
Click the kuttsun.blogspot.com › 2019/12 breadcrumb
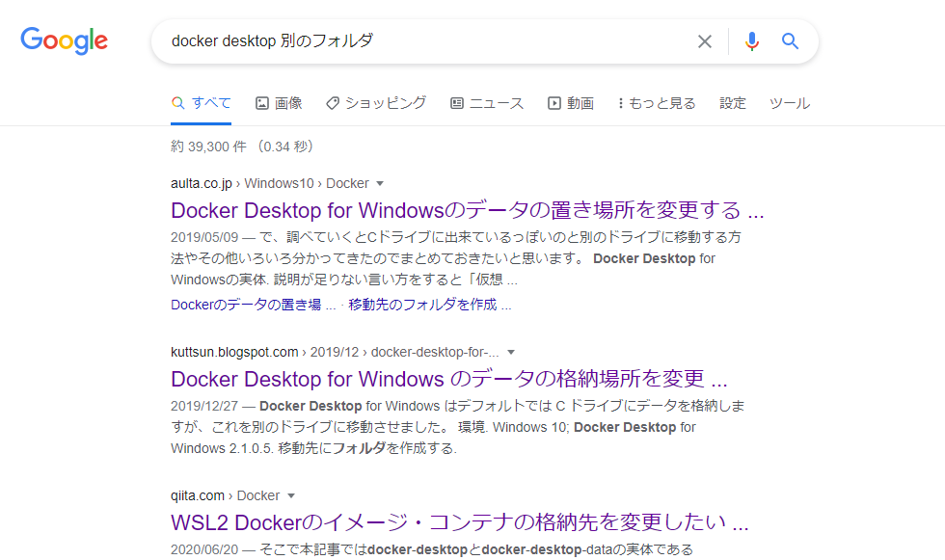[335, 352]
